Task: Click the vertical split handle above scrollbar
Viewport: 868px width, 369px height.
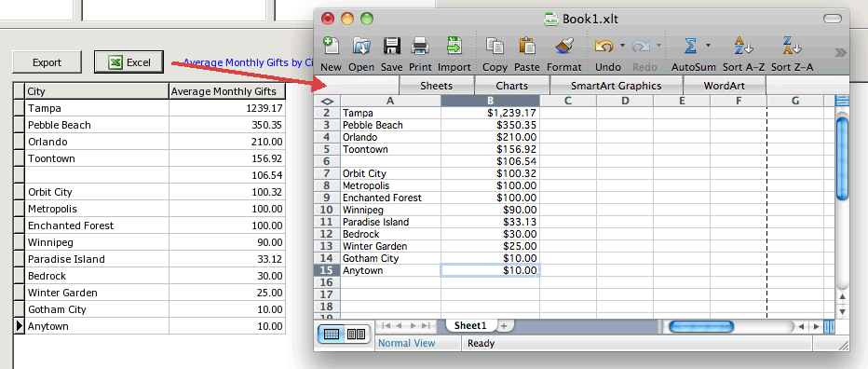Action: pos(841,101)
